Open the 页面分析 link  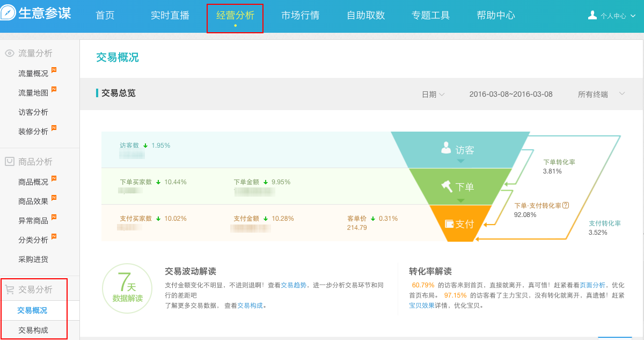[592, 285]
